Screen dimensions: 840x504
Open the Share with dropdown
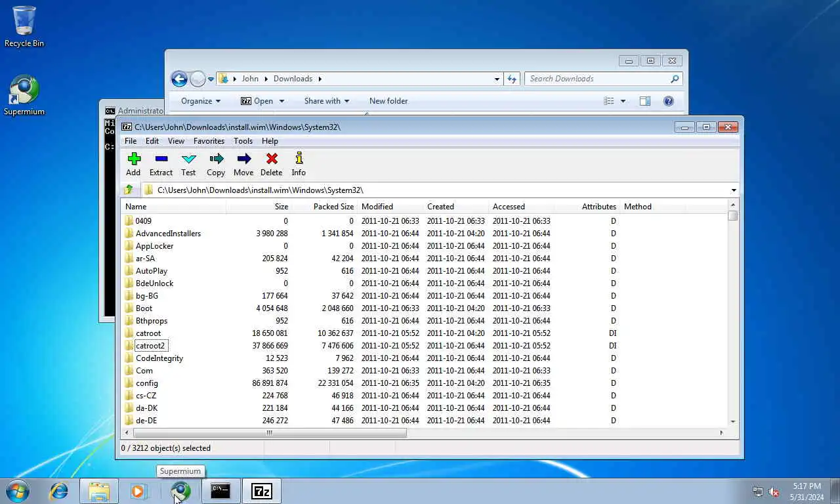326,101
